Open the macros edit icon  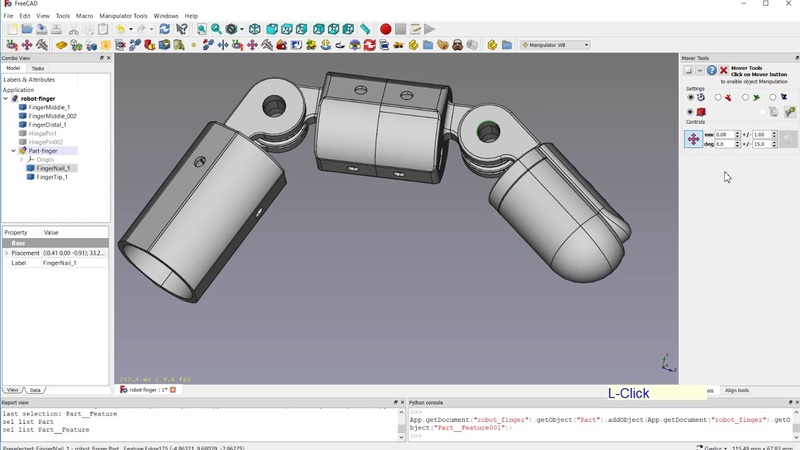[x=415, y=29]
